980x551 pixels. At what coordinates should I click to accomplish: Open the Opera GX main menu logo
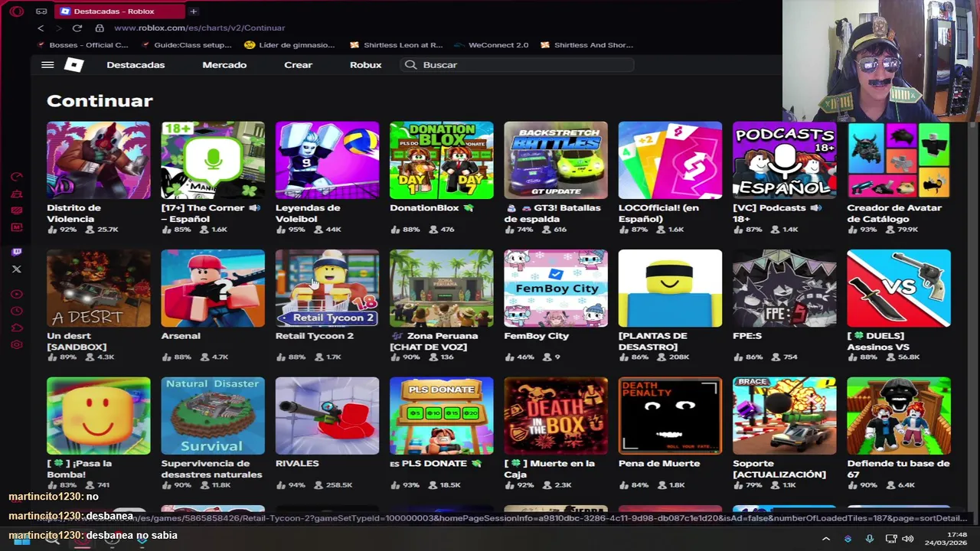[17, 11]
